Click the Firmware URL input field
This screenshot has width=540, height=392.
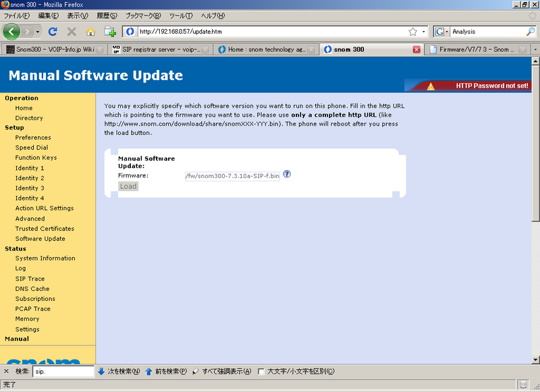[x=233, y=175]
